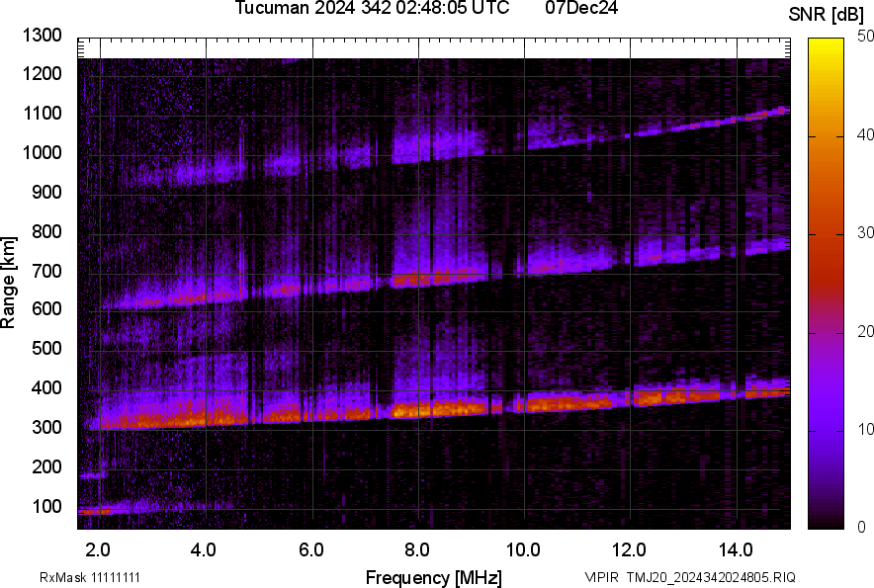Click the frequency tick label '10.0'
Screen dimensions: 874x588
[x=523, y=550]
